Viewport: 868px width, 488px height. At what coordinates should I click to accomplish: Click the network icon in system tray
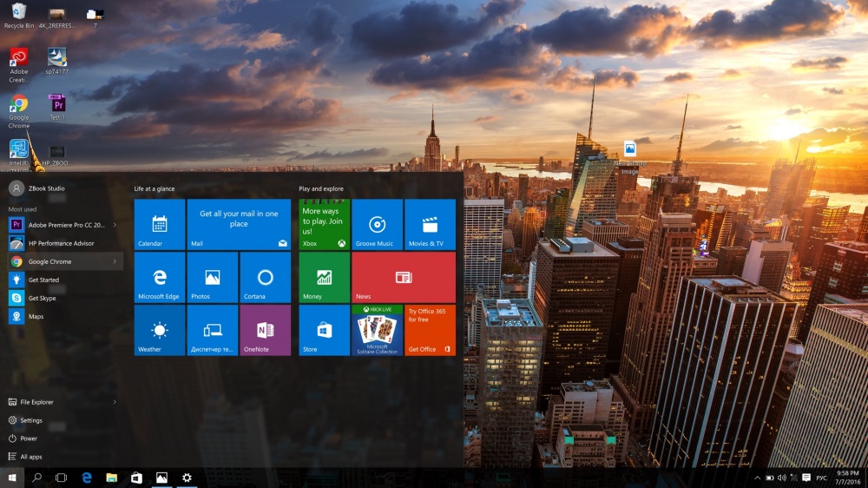pyautogui.click(x=794, y=478)
